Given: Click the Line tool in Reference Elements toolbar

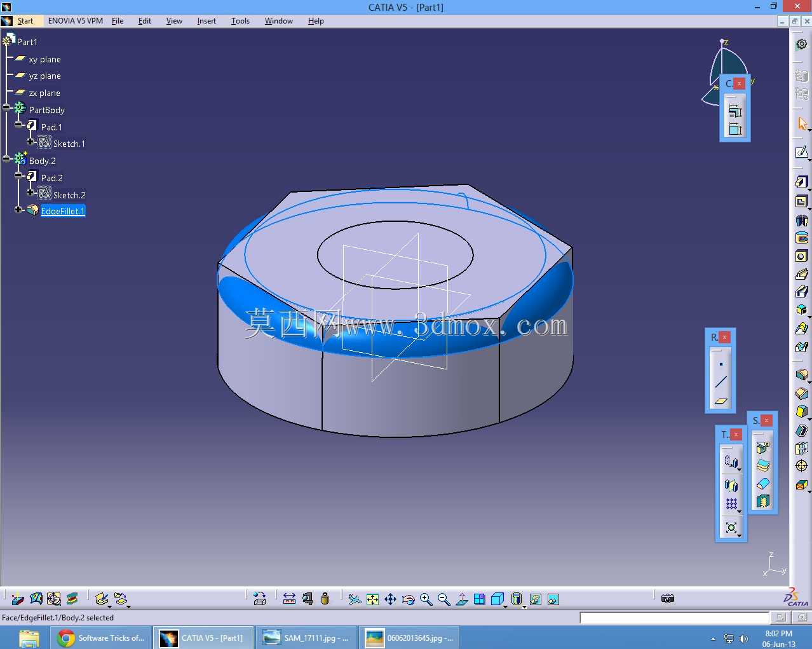Looking at the screenshot, I should coord(721,382).
